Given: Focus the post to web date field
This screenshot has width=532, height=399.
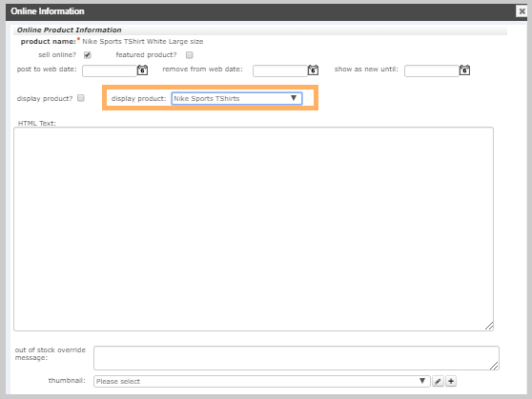Looking at the screenshot, I should [110, 70].
